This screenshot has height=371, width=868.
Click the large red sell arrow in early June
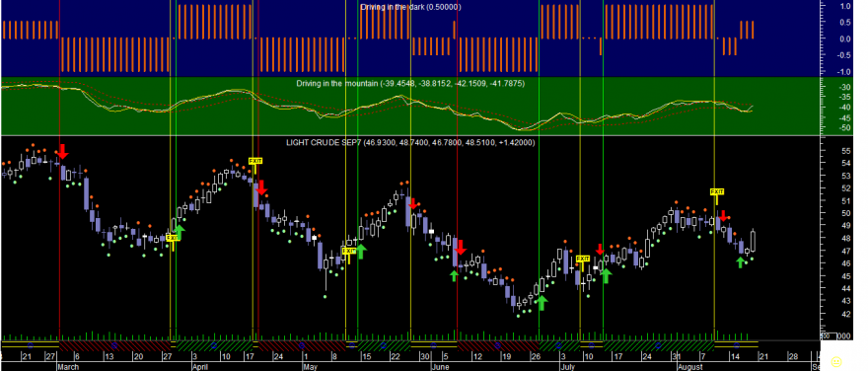[x=462, y=247]
